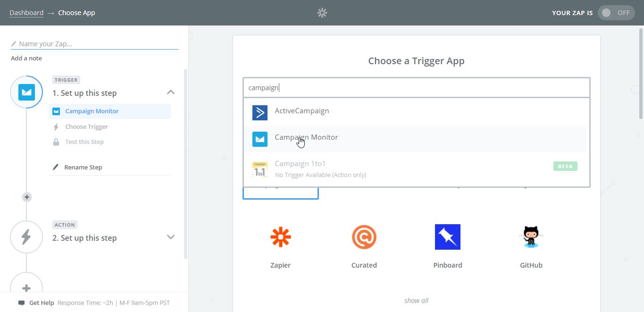Click the BETA badge on Campaign 1to1
The width and height of the screenshot is (644, 312).
tap(565, 166)
